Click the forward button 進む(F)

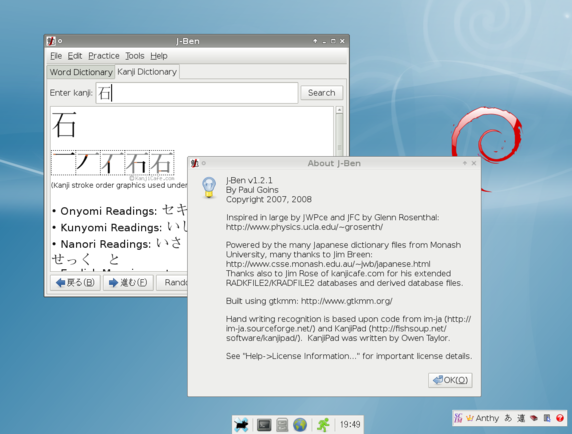[128, 282]
